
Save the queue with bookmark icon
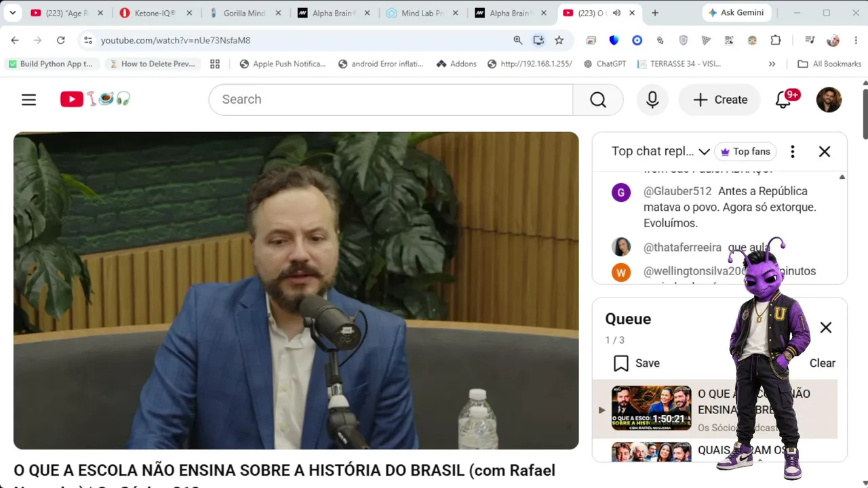(x=636, y=363)
